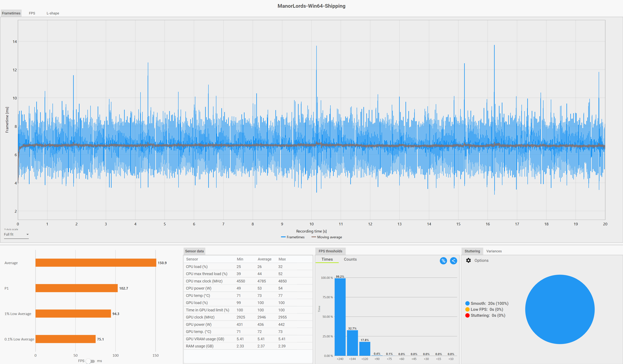This screenshot has height=364, width=623.
Task: Click the yellow Low FPS legend dot
Action: point(467,309)
